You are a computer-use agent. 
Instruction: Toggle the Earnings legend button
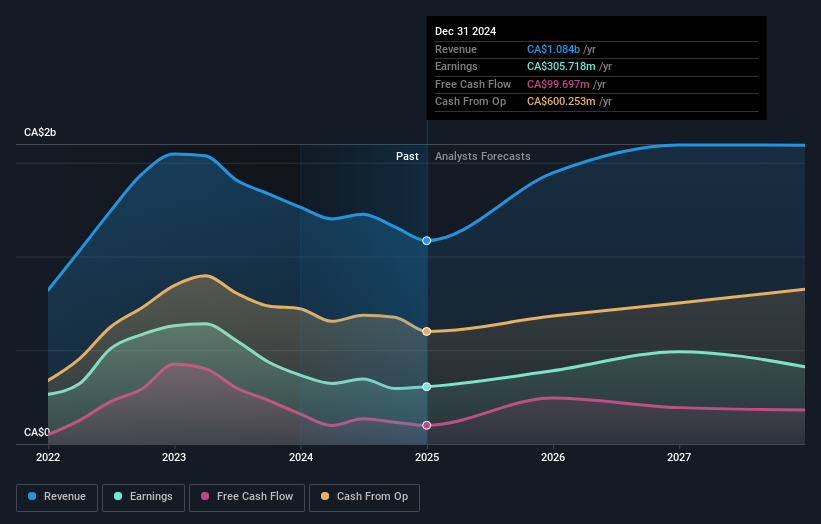coord(143,497)
